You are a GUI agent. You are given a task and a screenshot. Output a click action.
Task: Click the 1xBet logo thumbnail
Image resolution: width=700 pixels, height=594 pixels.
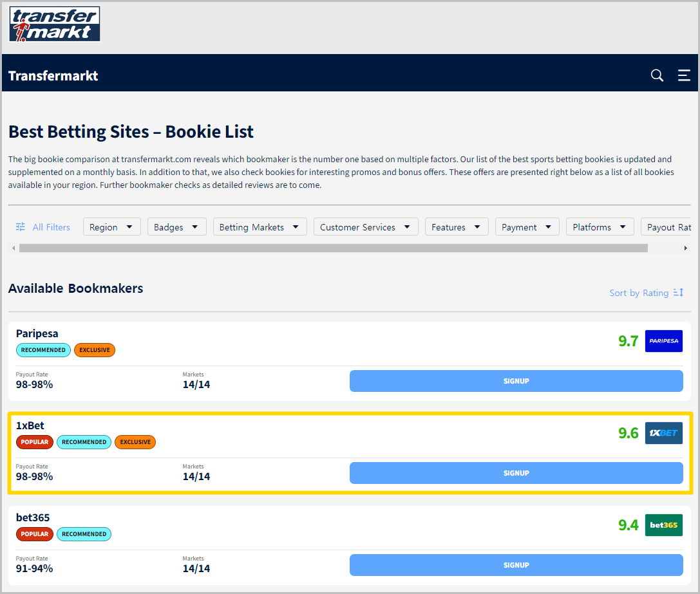click(x=663, y=433)
